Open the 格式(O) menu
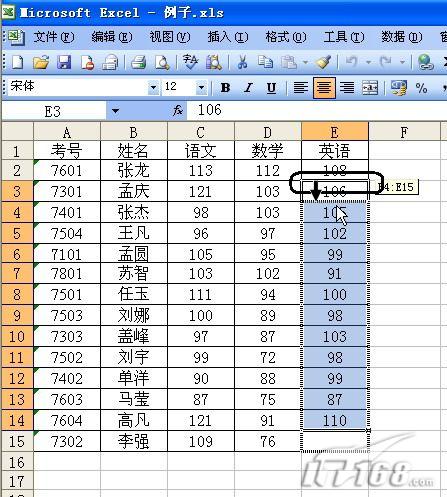Image resolution: width=447 pixels, height=497 pixels. point(286,37)
